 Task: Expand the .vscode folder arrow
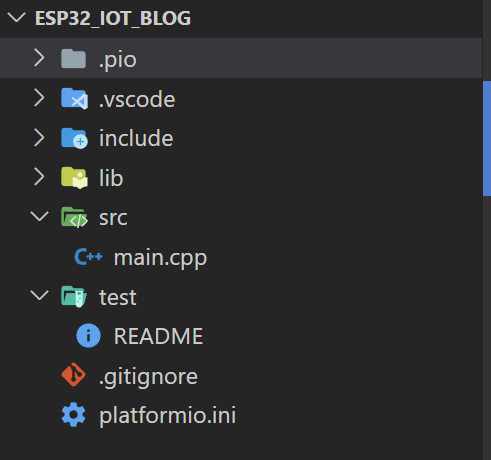coord(39,98)
